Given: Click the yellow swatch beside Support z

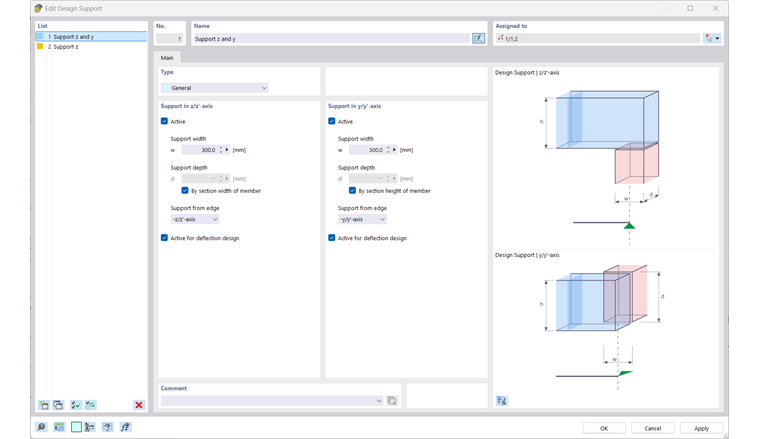Looking at the screenshot, I should (x=40, y=47).
